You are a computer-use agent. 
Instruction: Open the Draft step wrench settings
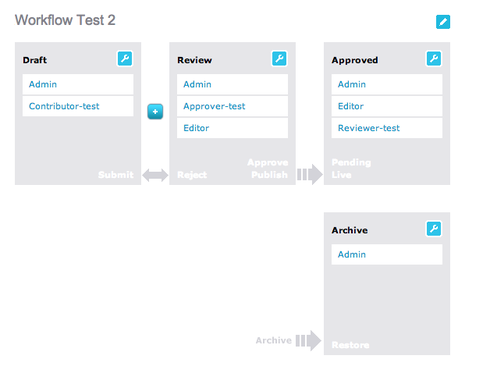point(125,59)
